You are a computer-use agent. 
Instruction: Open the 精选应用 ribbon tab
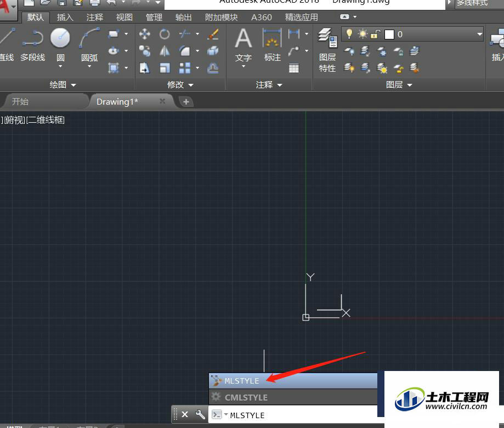coord(301,18)
